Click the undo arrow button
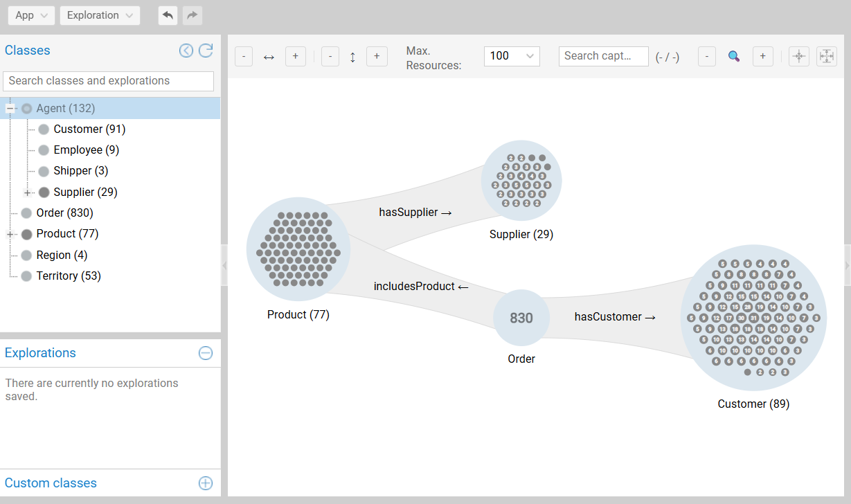This screenshot has width=851, height=504. [x=168, y=15]
